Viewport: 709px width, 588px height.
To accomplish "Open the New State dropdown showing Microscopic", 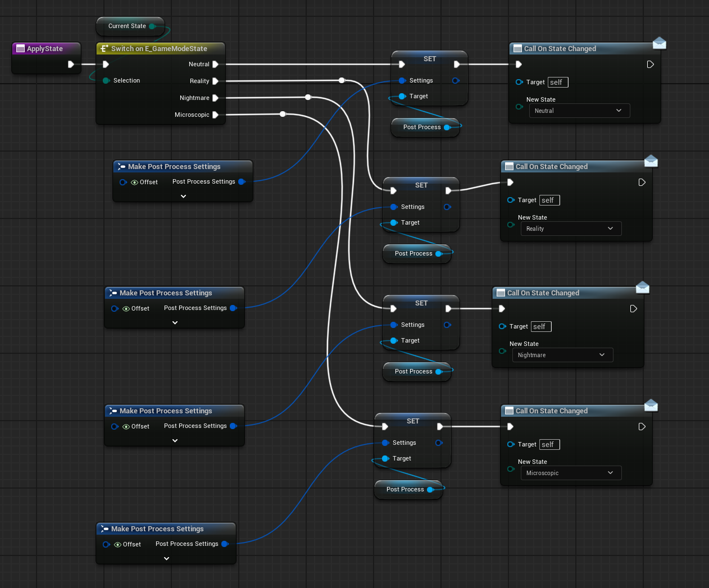I will pos(571,473).
